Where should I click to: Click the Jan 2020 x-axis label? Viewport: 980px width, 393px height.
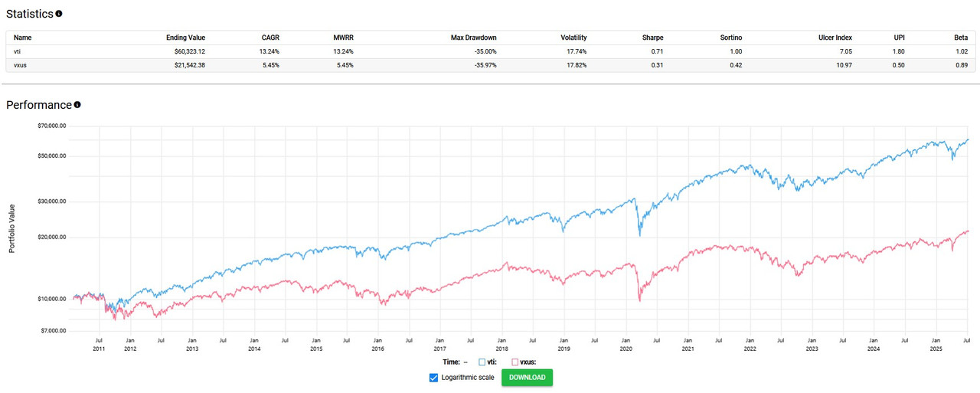[x=626, y=343]
